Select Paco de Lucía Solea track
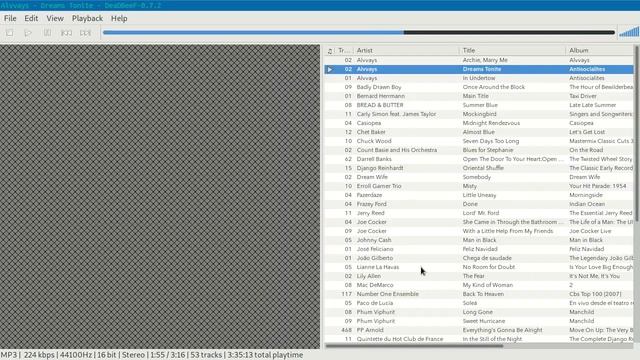The width and height of the screenshot is (640, 360). coord(479,303)
